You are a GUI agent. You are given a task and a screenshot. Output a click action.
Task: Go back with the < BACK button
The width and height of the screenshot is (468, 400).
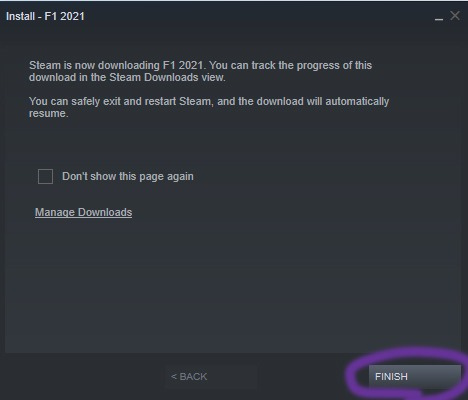pos(211,377)
